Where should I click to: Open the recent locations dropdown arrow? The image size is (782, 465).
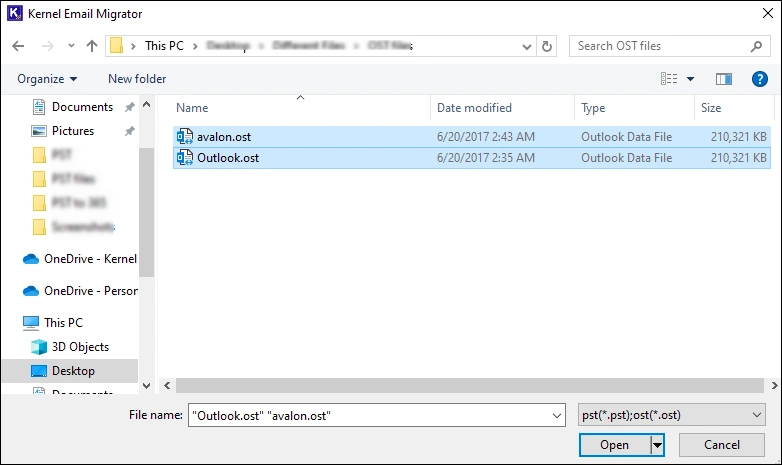[x=71, y=46]
